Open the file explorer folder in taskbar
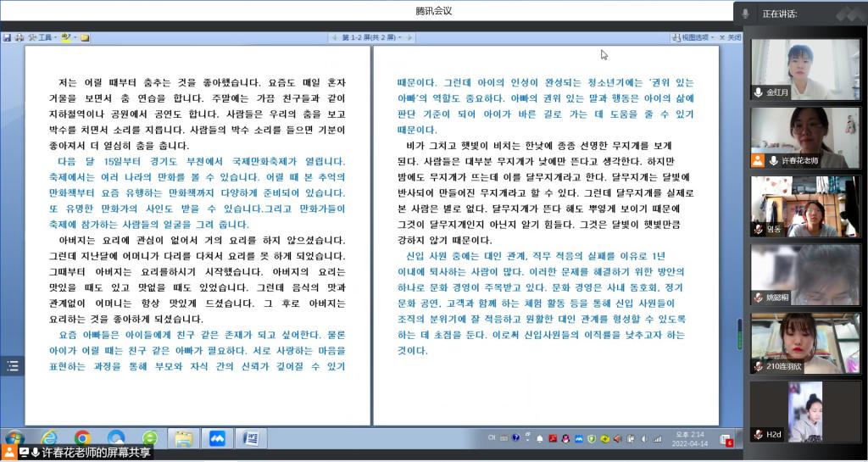The height and width of the screenshot is (462, 868). click(x=183, y=438)
